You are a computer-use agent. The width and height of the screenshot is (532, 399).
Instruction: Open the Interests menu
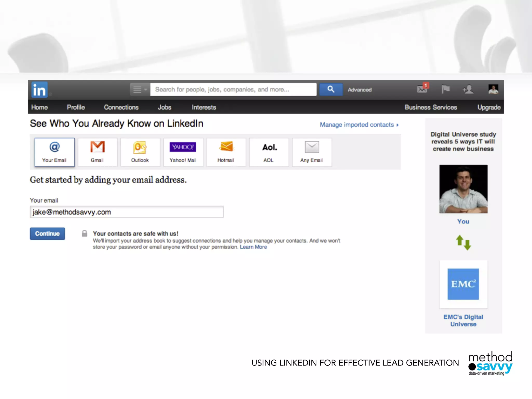click(204, 107)
